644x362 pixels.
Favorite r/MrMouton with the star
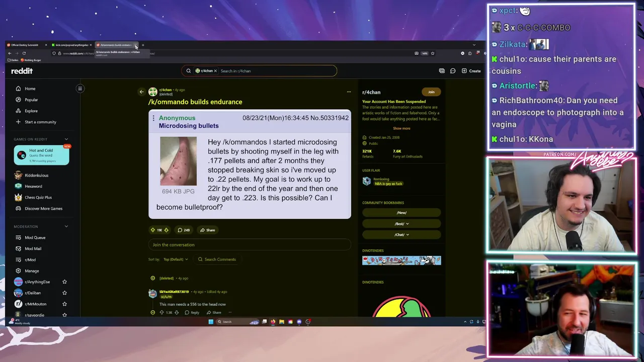coord(64,304)
